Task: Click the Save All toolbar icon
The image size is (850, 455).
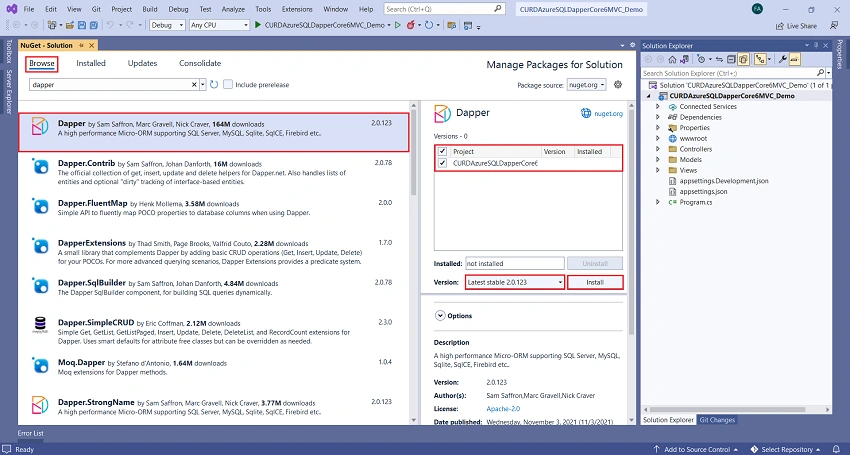Action: 94,25
